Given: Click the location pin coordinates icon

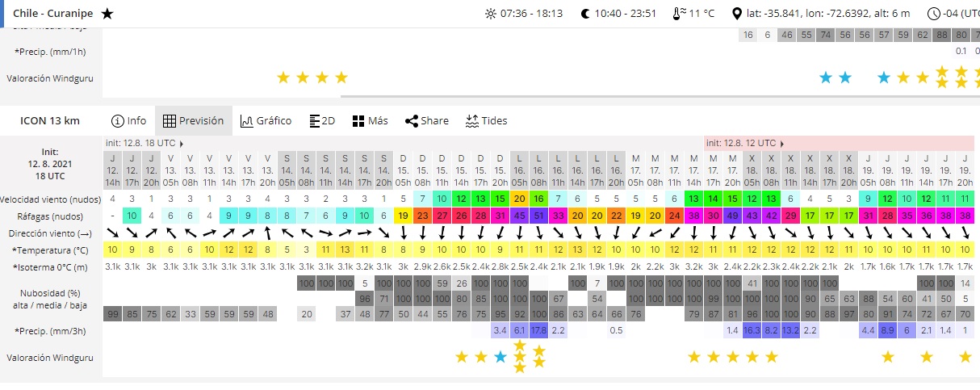Looking at the screenshot, I should coord(736,14).
